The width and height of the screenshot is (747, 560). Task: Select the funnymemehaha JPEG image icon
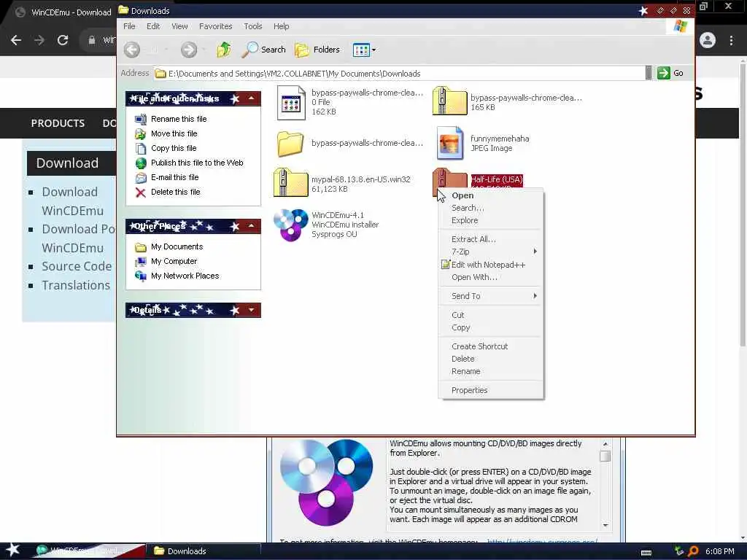pos(449,143)
